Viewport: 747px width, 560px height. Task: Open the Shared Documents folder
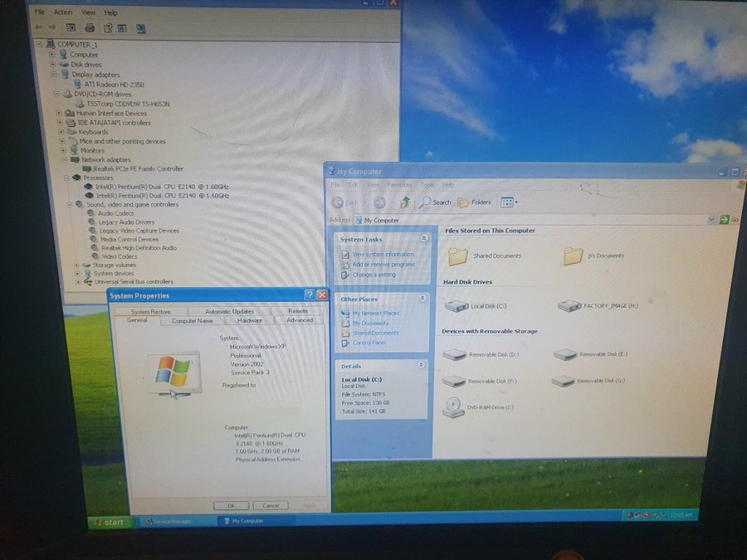[458, 256]
